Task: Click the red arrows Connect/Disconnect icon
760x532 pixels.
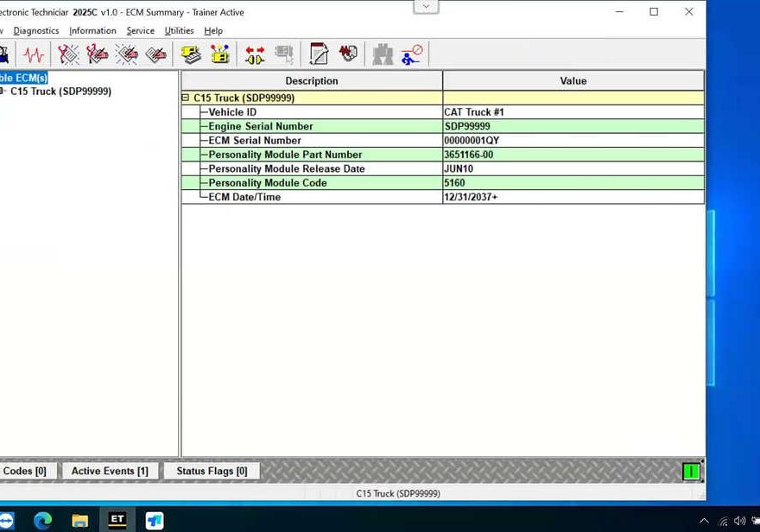Action: click(255, 54)
